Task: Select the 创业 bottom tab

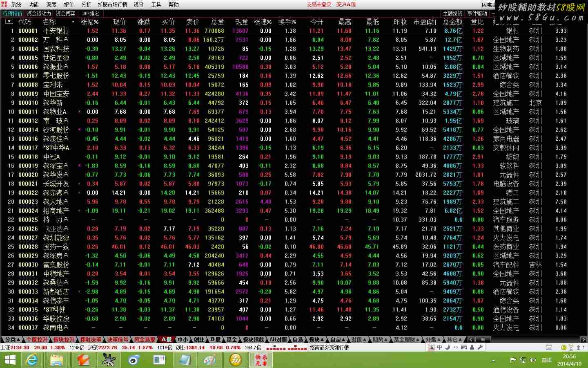Action: coord(199,339)
